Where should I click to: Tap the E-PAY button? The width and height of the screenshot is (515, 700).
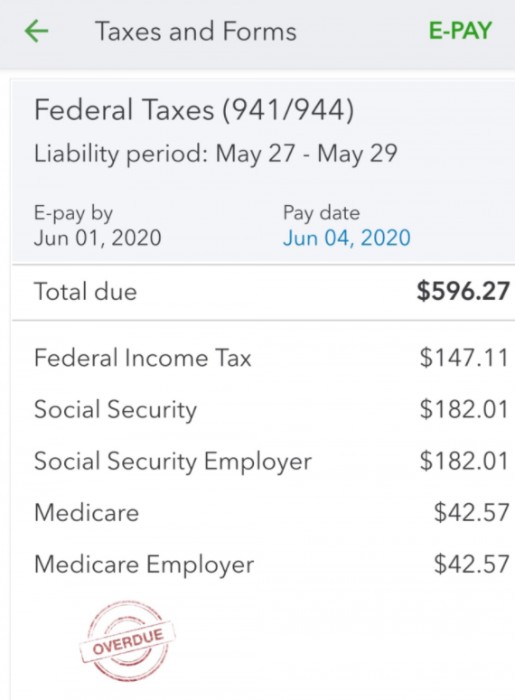[460, 31]
